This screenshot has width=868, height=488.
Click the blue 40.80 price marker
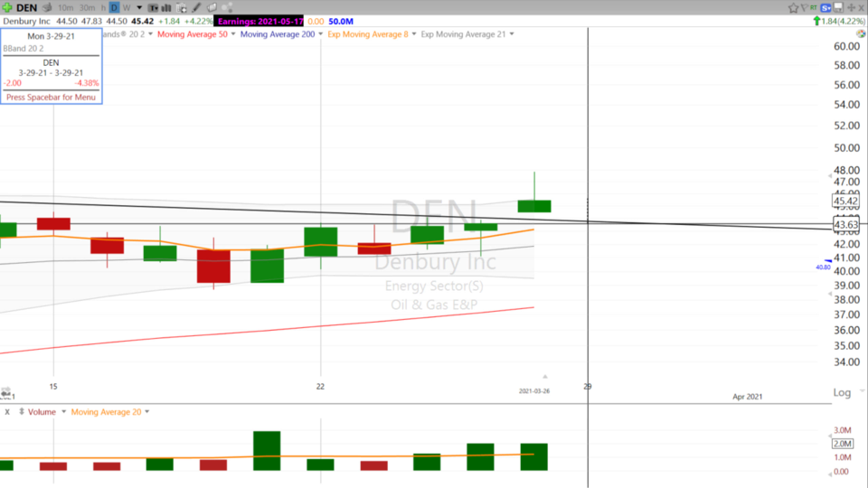click(824, 265)
